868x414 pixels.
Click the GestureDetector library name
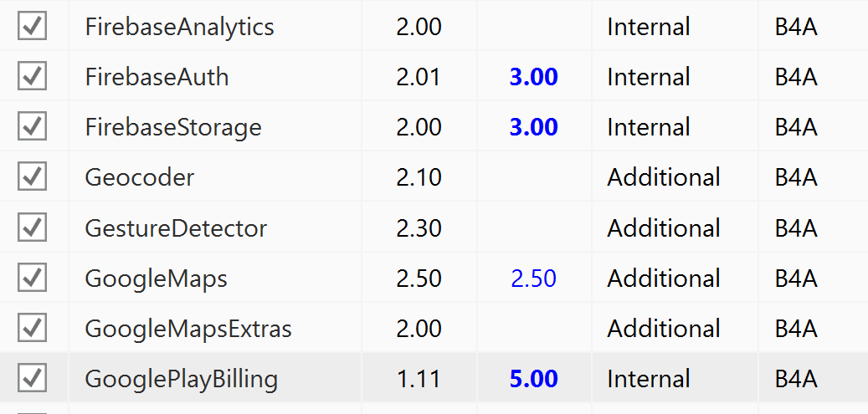click(x=176, y=228)
